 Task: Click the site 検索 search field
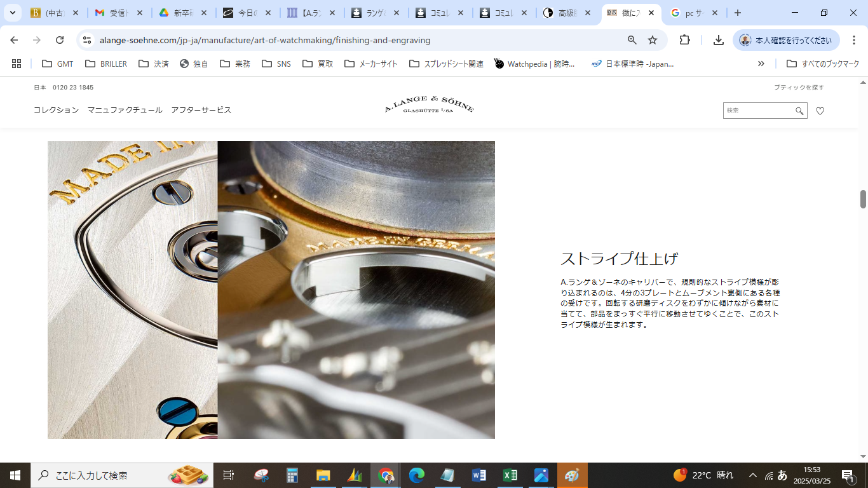(x=758, y=111)
